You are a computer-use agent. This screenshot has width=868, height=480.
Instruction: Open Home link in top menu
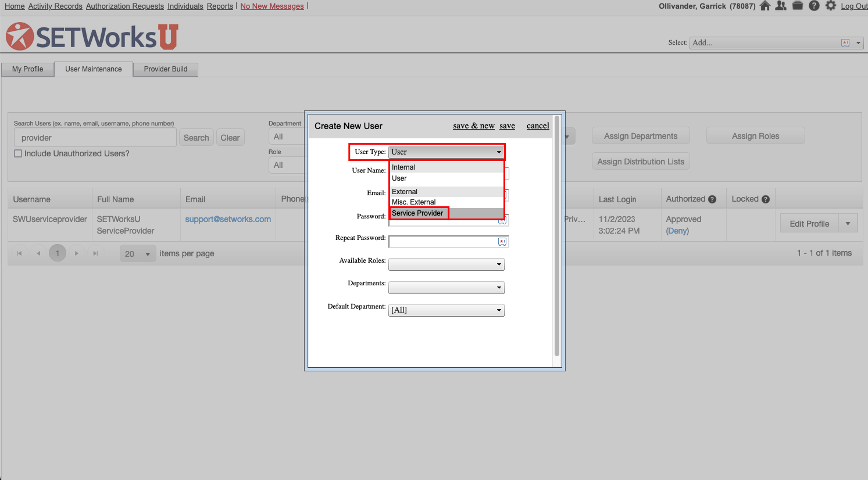click(x=15, y=6)
